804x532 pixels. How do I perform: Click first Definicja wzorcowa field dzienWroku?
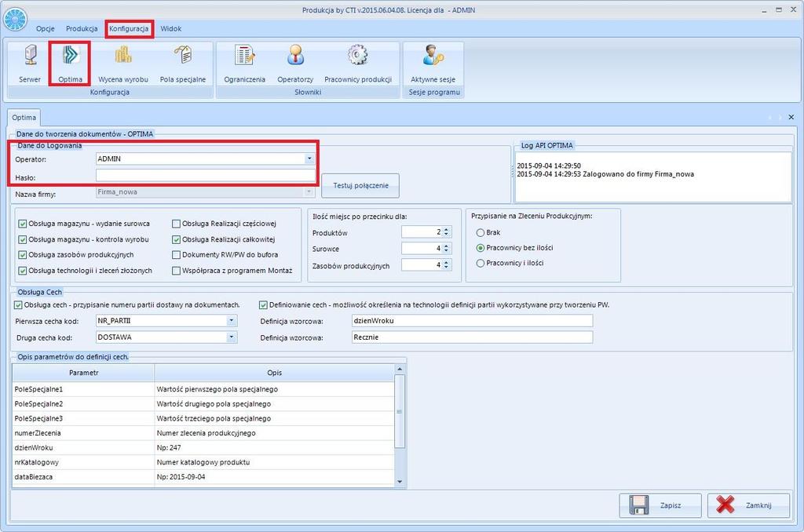click(472, 321)
